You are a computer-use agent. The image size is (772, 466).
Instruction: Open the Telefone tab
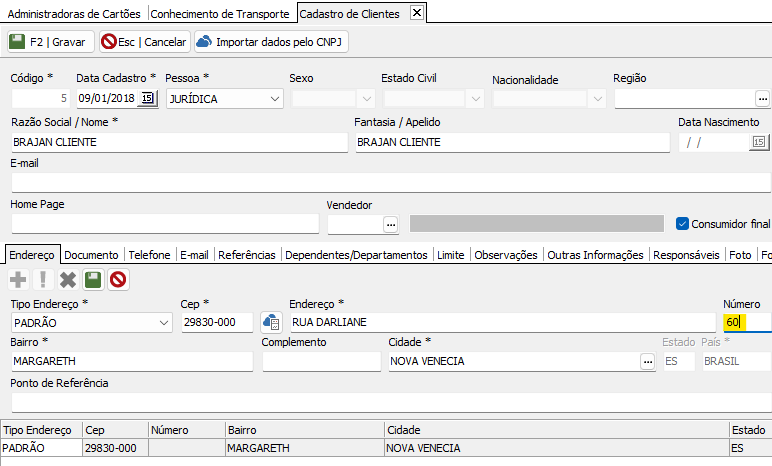tap(149, 255)
